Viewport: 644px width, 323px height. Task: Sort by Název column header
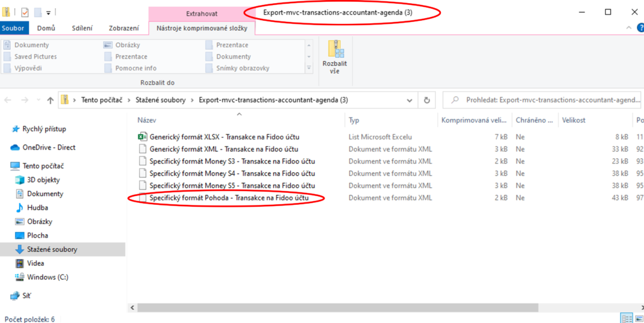(147, 120)
